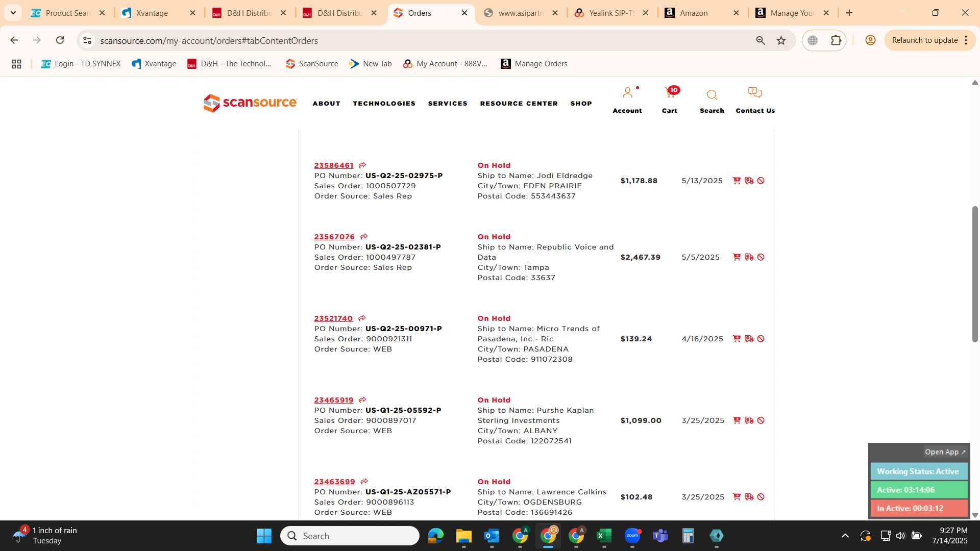Open Microsoft Teams from the taskbar
The width and height of the screenshot is (980, 551).
(x=660, y=536)
